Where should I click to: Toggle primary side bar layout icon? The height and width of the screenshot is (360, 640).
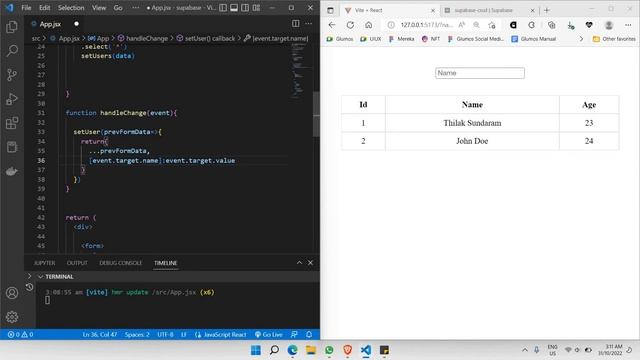click(223, 8)
